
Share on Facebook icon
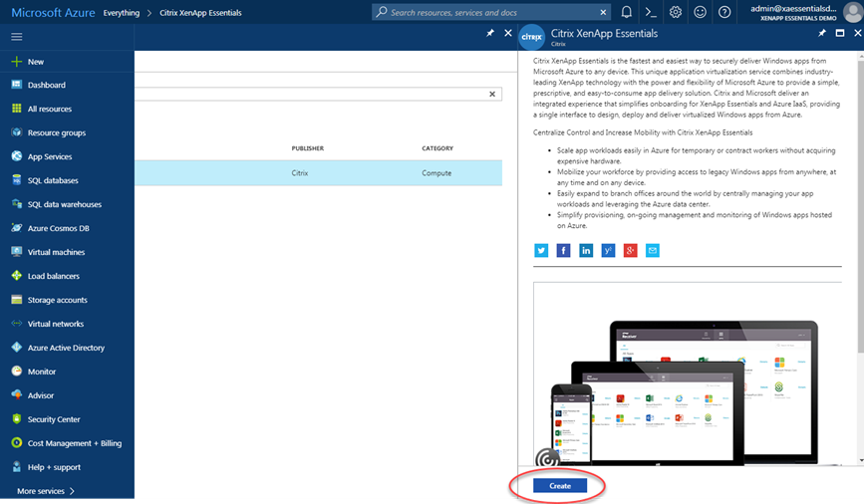coord(564,250)
